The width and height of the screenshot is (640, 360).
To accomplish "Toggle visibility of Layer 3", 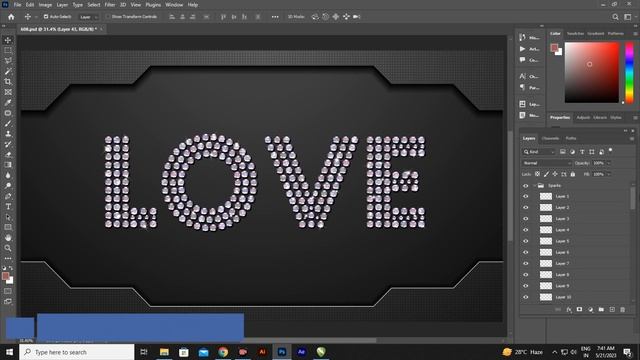I will [526, 219].
